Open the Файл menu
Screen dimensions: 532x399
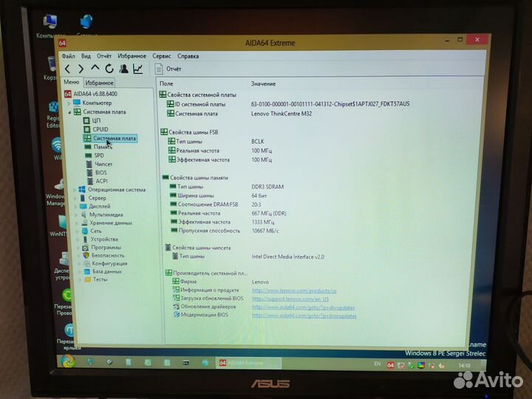pyautogui.click(x=69, y=56)
